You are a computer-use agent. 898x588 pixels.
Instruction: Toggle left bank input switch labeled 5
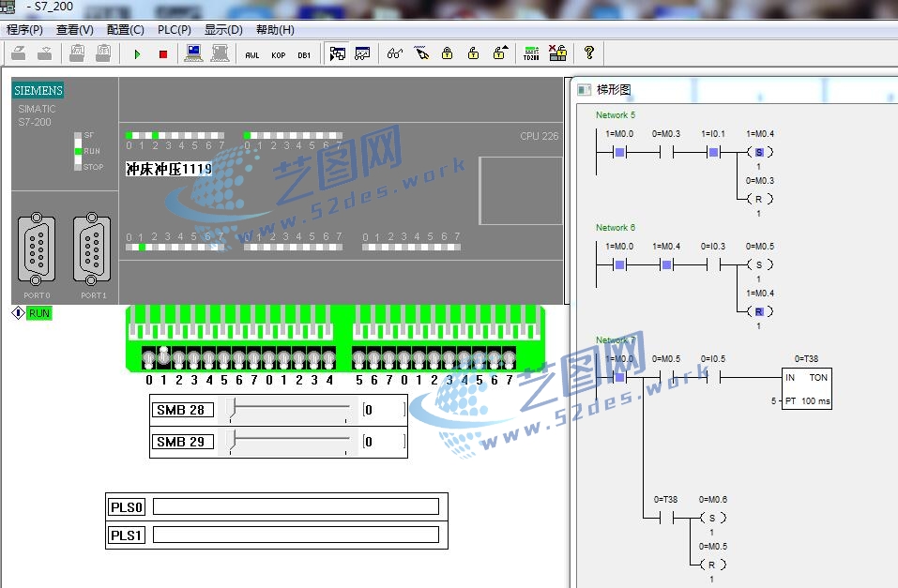(x=224, y=359)
